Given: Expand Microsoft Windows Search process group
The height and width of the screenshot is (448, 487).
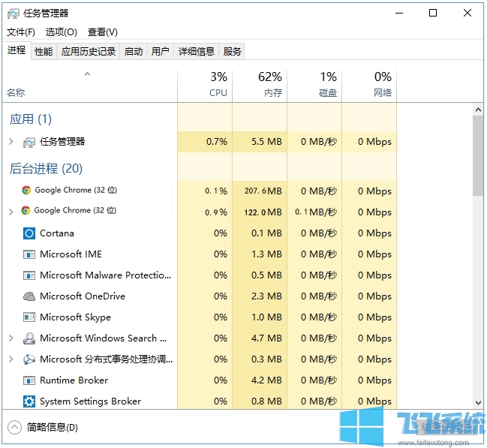Looking at the screenshot, I should coord(11,338).
